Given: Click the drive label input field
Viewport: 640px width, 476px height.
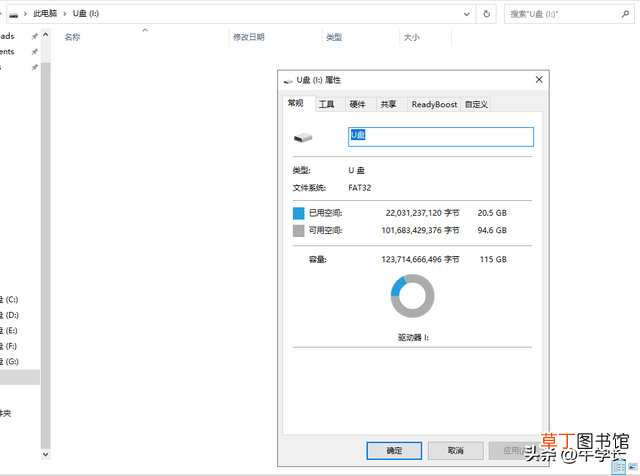Looking at the screenshot, I should (x=441, y=137).
